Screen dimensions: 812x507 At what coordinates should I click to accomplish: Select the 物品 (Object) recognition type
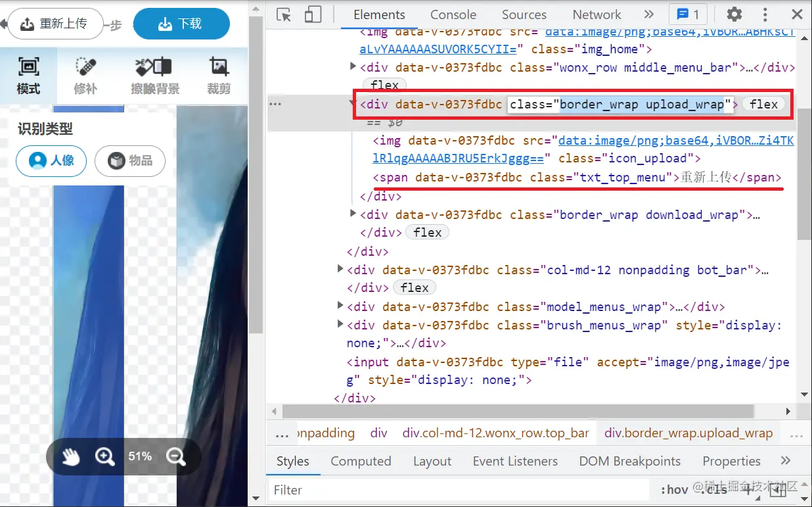129,161
